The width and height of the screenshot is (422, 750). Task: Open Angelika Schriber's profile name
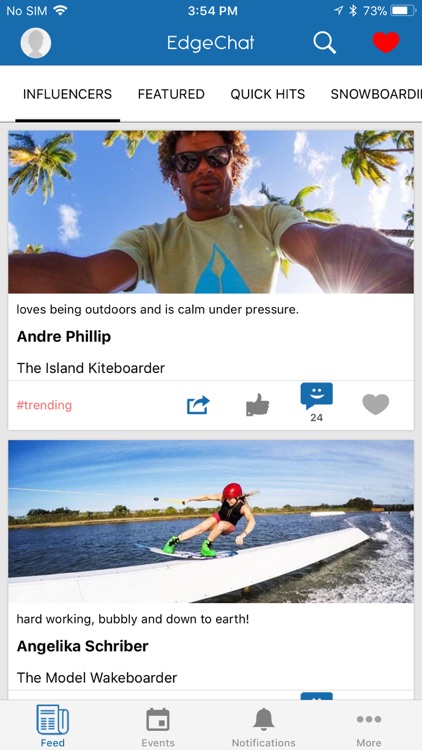[82, 646]
